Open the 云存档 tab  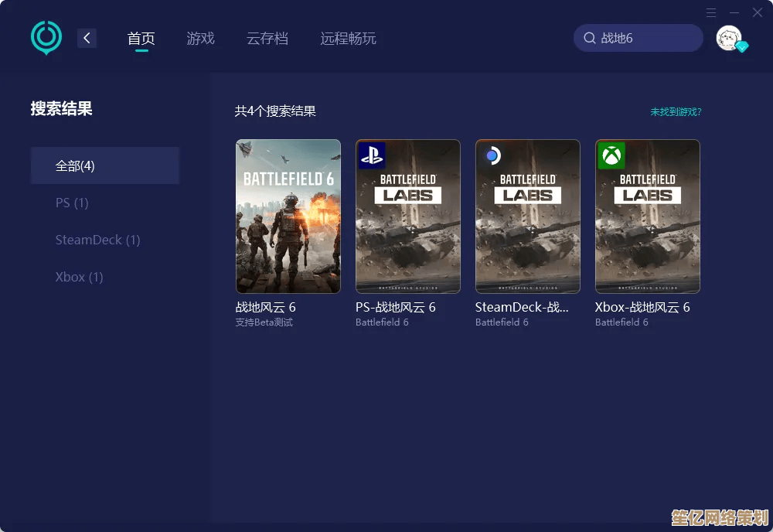pos(267,38)
